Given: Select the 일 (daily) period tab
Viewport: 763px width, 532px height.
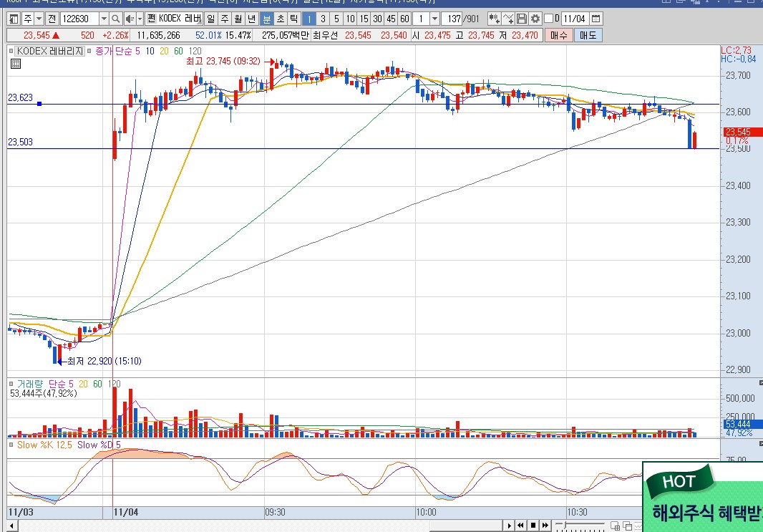Looking at the screenshot, I should click(210, 19).
